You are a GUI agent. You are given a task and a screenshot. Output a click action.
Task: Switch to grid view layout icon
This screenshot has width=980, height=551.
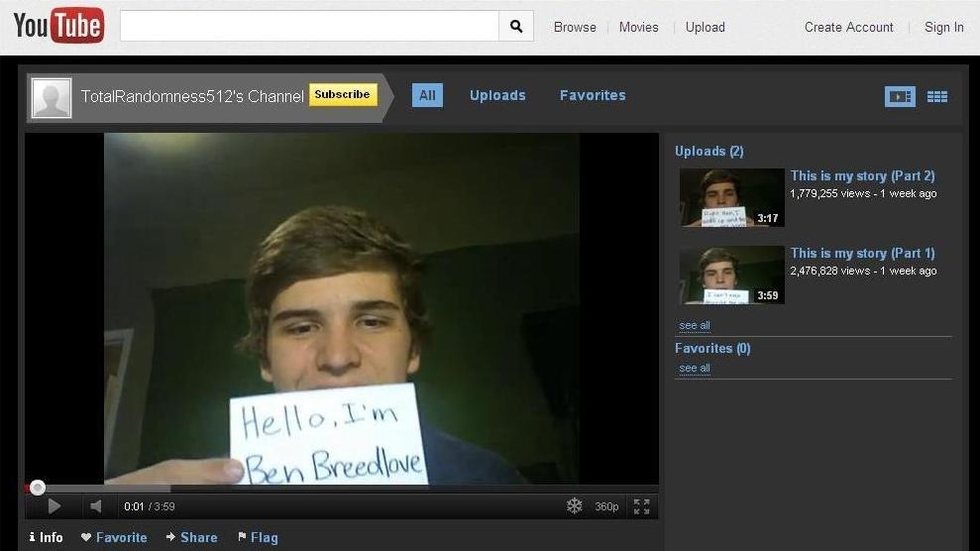coord(937,96)
